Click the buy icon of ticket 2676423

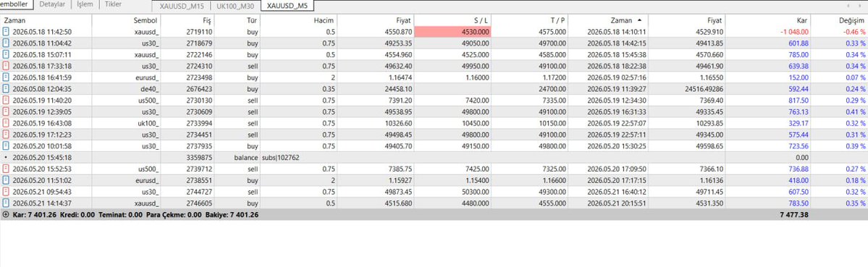click(x=6, y=88)
